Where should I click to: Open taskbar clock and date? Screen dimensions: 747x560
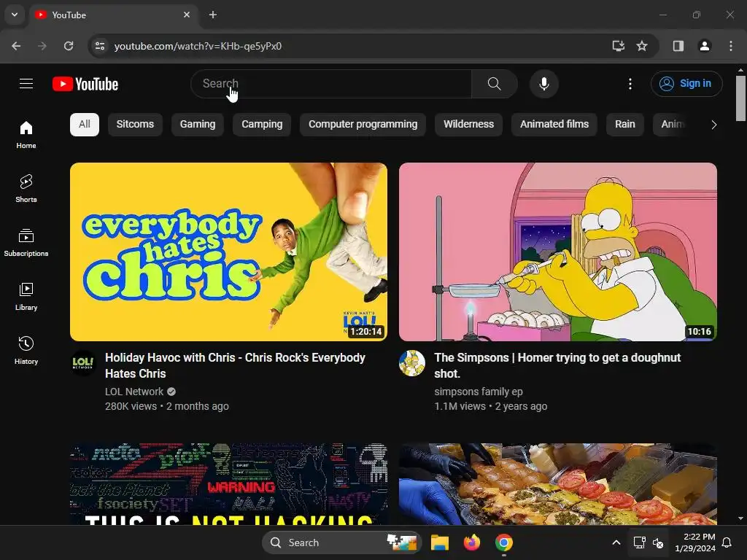[x=695, y=542]
